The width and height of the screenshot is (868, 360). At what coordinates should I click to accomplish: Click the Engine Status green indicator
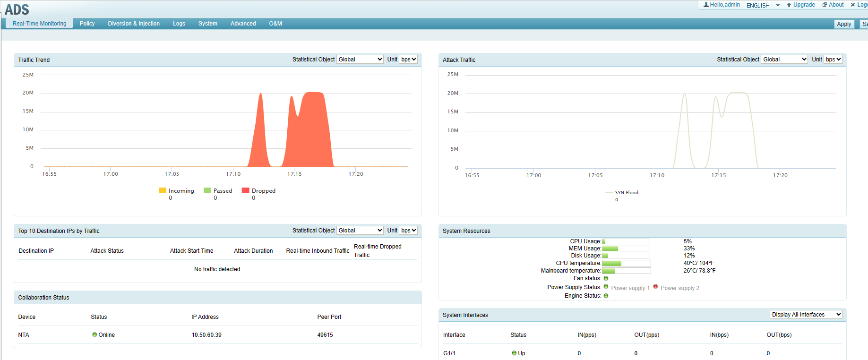pos(606,296)
